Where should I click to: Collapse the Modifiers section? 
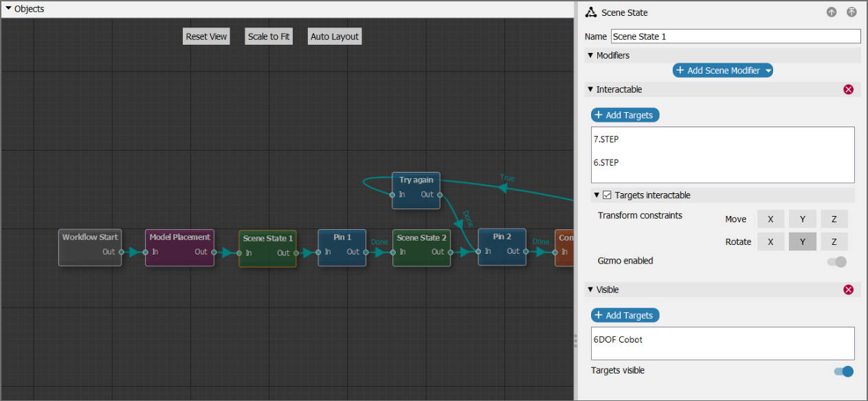(x=590, y=55)
